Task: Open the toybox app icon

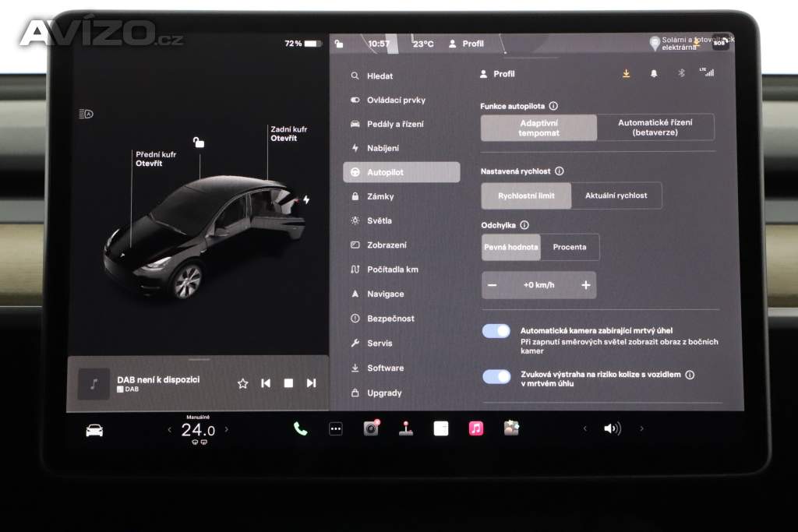Action: 511,428
